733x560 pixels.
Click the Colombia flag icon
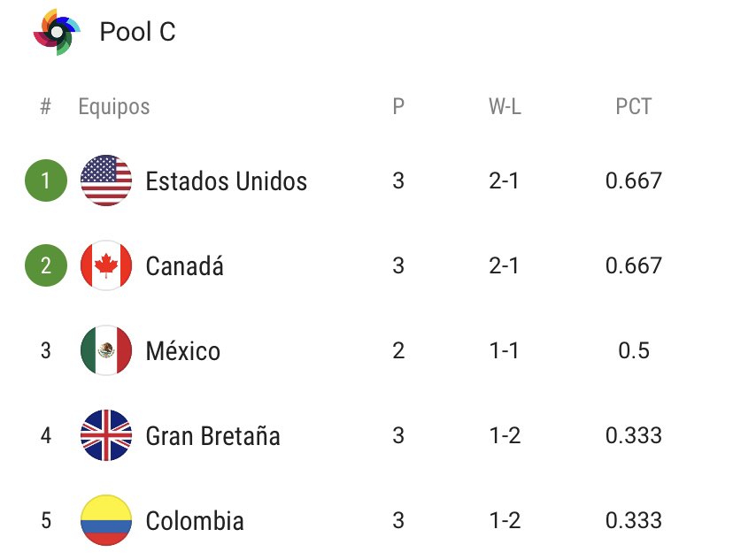point(106,520)
